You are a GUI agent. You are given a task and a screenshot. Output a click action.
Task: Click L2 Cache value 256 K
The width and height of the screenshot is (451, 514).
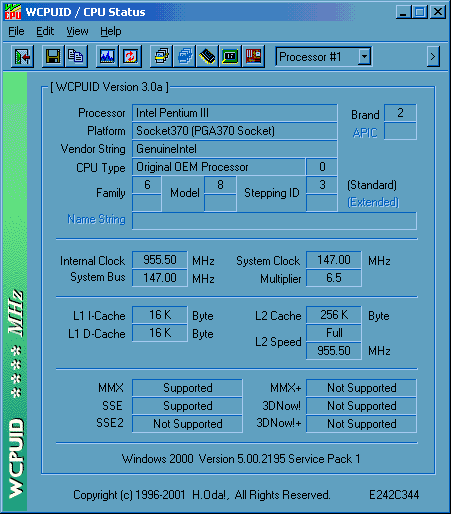pos(334,315)
